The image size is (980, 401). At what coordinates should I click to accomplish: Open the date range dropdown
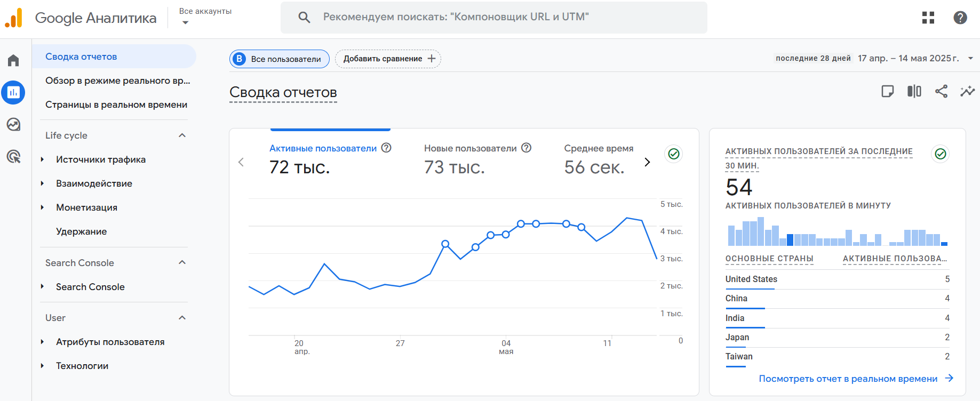coord(970,58)
